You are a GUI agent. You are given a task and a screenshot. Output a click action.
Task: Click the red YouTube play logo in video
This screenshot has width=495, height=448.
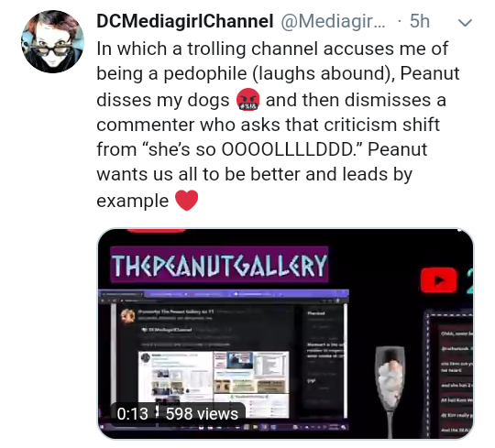pos(439,280)
